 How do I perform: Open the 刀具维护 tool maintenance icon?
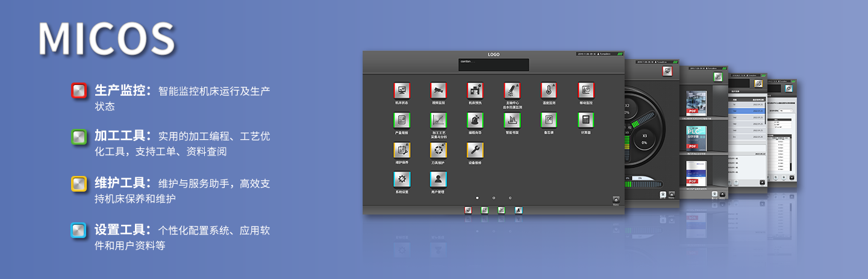click(439, 150)
